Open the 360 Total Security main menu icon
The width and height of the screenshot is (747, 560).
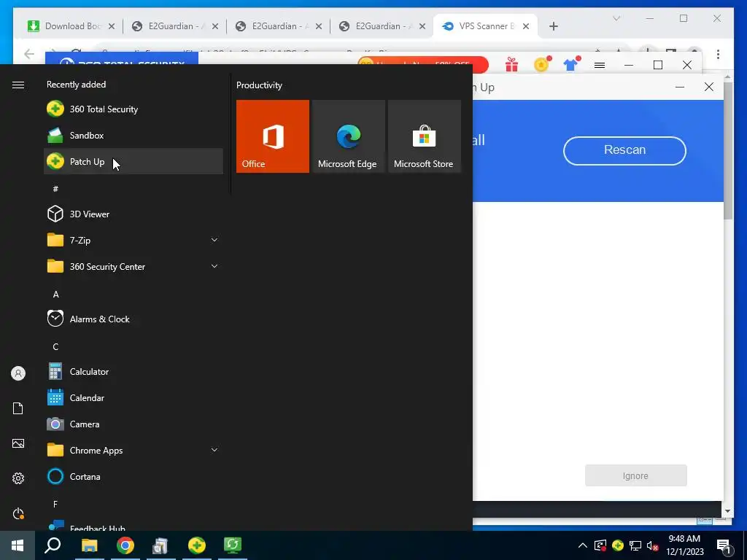coord(600,65)
